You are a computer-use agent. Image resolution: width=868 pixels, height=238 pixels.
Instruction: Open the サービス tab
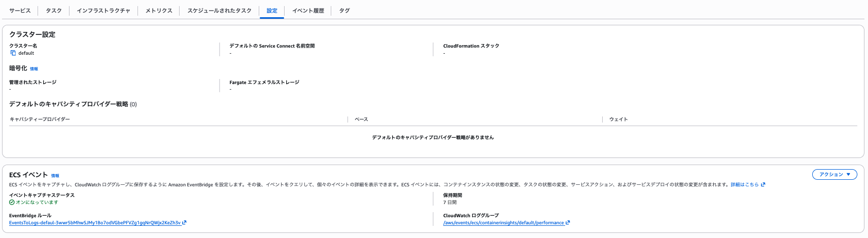tap(20, 11)
